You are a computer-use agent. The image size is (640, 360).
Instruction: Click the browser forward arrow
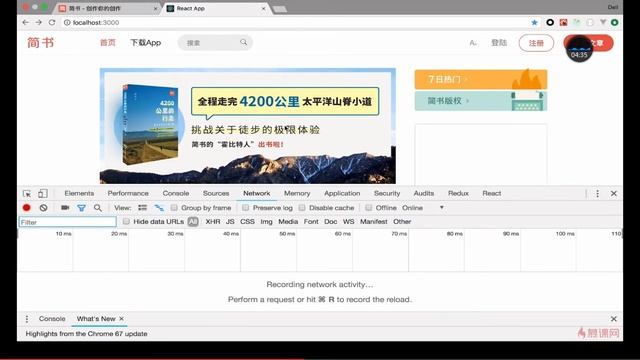point(39,22)
